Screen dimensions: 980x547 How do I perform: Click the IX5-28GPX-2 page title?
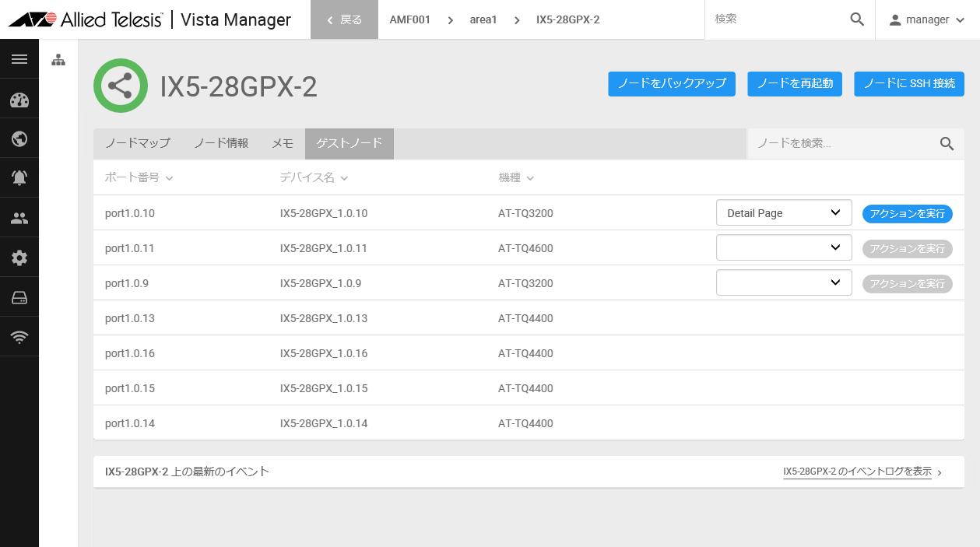click(239, 86)
